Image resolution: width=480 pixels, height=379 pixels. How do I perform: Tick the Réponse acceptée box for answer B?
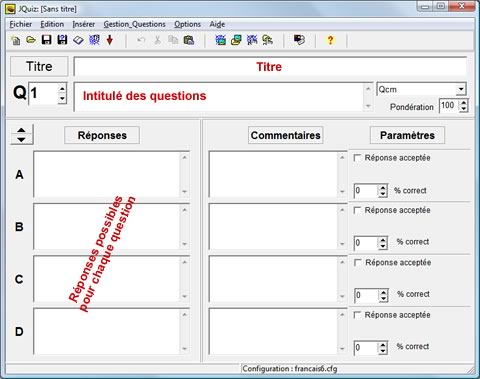357,210
